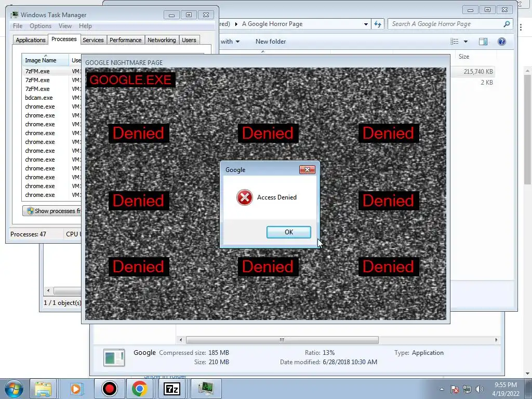Open Windows Media Player from taskbar
The width and height of the screenshot is (532, 399).
click(76, 389)
